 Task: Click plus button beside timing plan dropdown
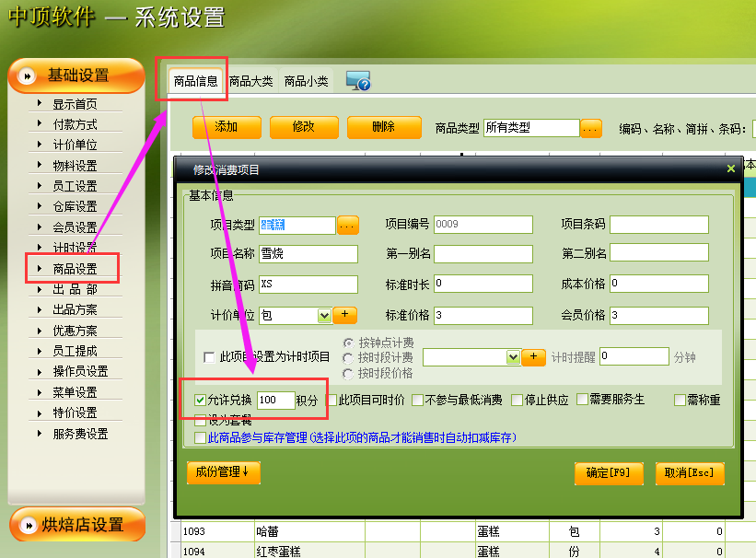pos(533,356)
